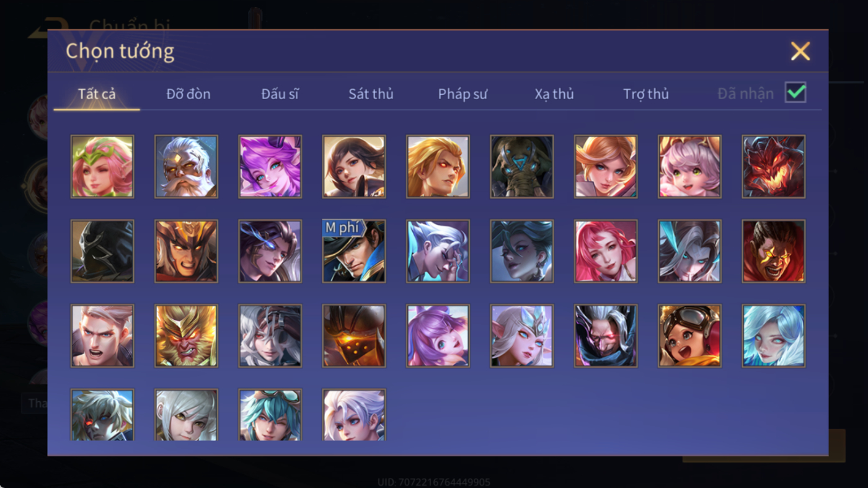The width and height of the screenshot is (868, 488).
Task: Pick the dark elephant-masked hero with blue triangle
Action: tap(522, 167)
